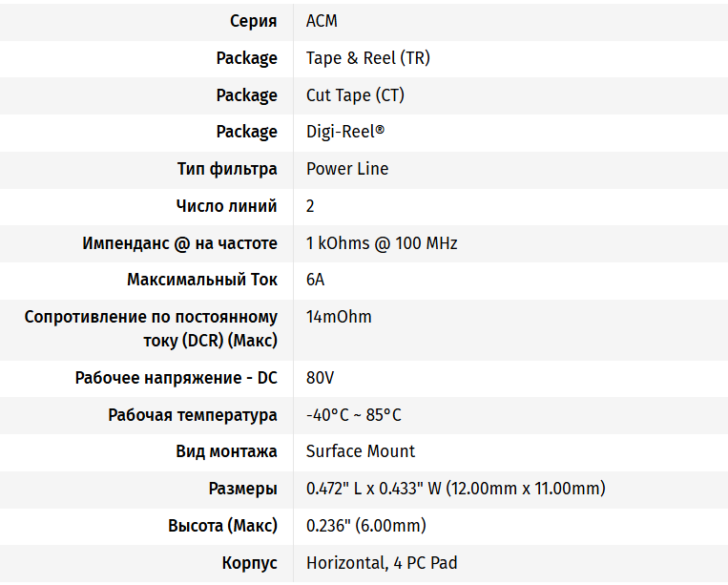Click the 1 kOhms @ 100 MHz value
This screenshot has height=585, width=728.
point(382,243)
